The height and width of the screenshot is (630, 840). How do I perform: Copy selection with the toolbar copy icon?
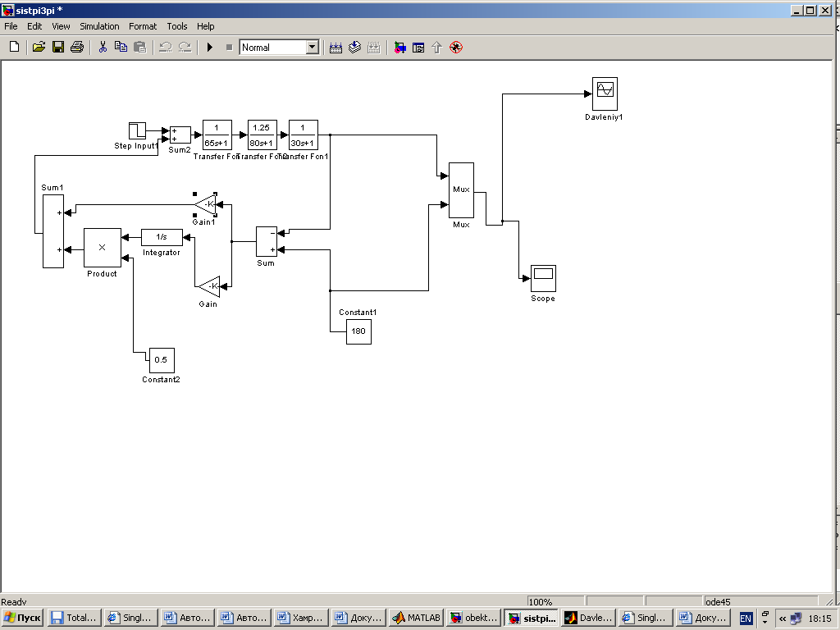click(121, 47)
